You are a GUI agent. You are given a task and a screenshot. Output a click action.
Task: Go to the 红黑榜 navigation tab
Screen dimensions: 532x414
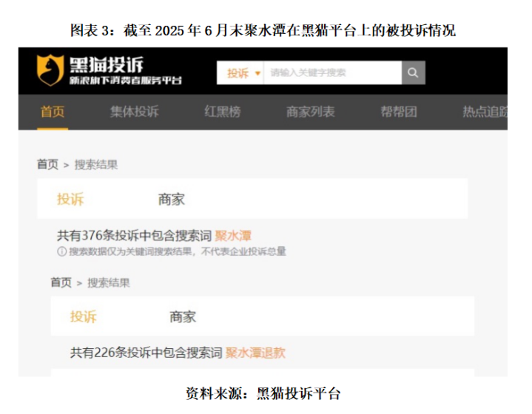[x=223, y=112]
